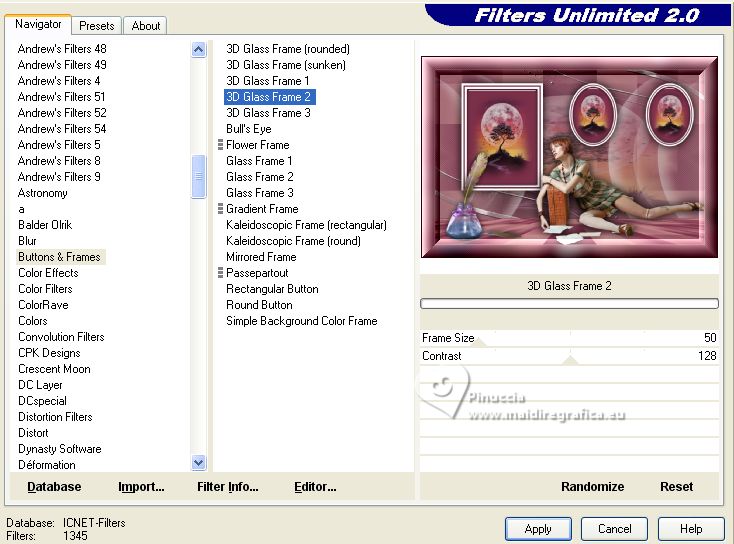Choose the Bull's Eye filter
The width and height of the screenshot is (734, 544).
tap(249, 129)
